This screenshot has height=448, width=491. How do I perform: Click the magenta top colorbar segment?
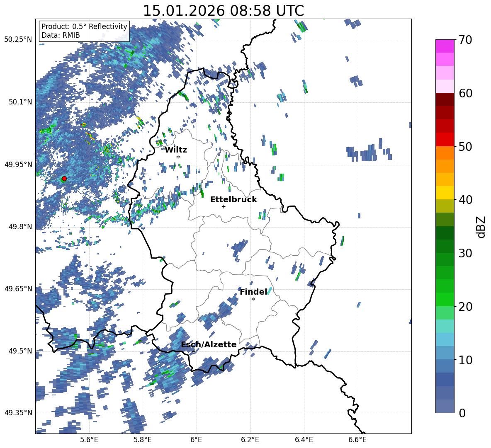point(445,46)
